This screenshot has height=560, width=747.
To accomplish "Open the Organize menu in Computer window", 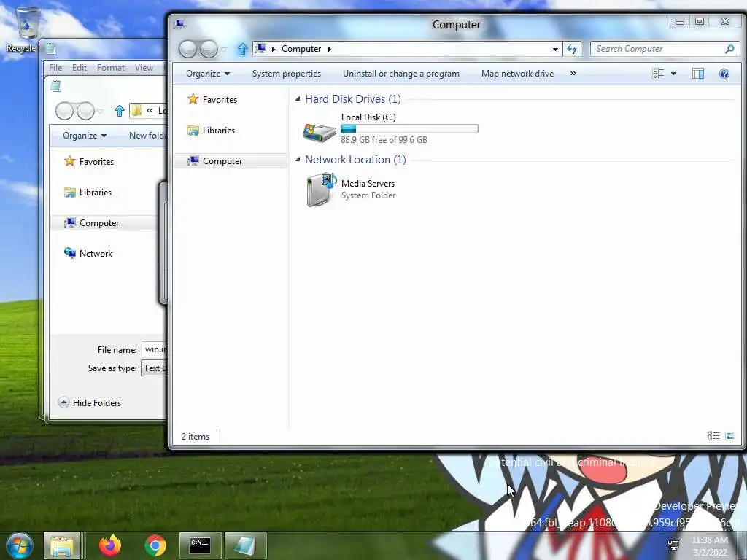I will click(x=208, y=74).
